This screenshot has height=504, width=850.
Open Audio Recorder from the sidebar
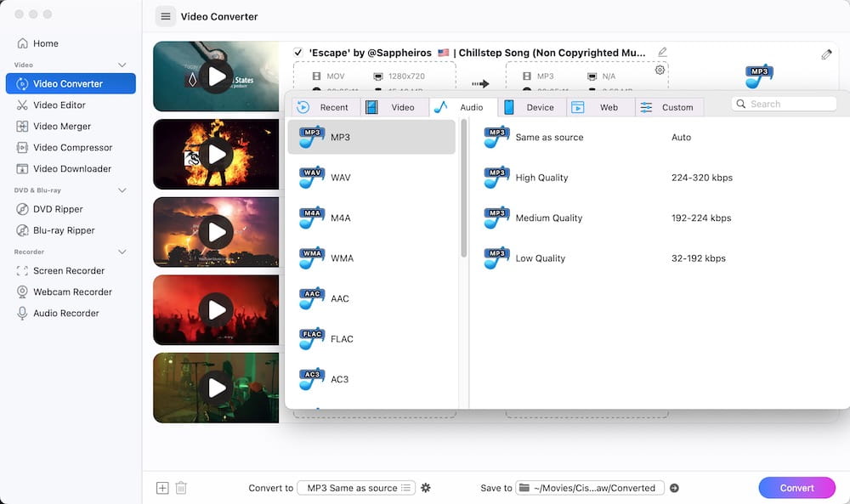pyautogui.click(x=71, y=314)
